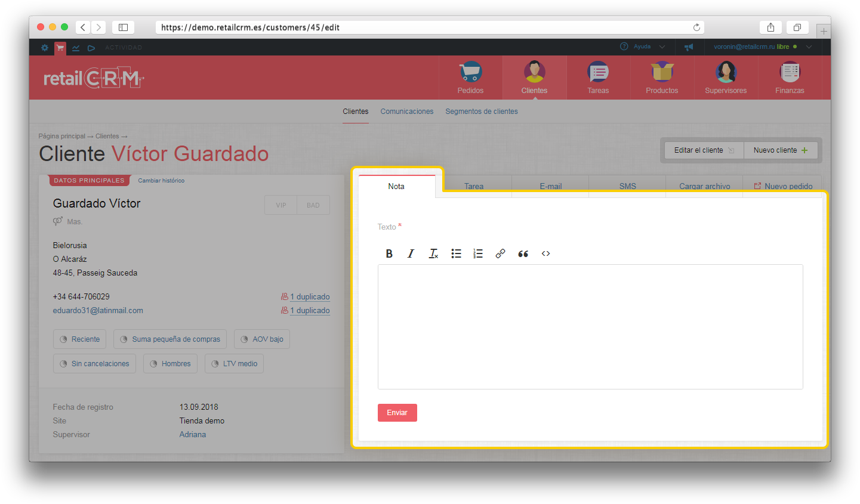Click the AOV bajo segment tag
Screen dimensions: 860x504
262,339
